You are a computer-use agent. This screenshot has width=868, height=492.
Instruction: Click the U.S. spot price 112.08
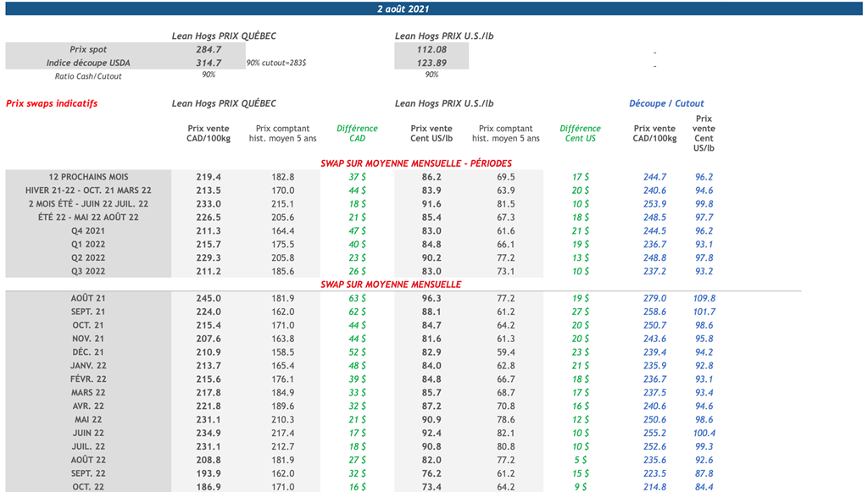point(431,50)
